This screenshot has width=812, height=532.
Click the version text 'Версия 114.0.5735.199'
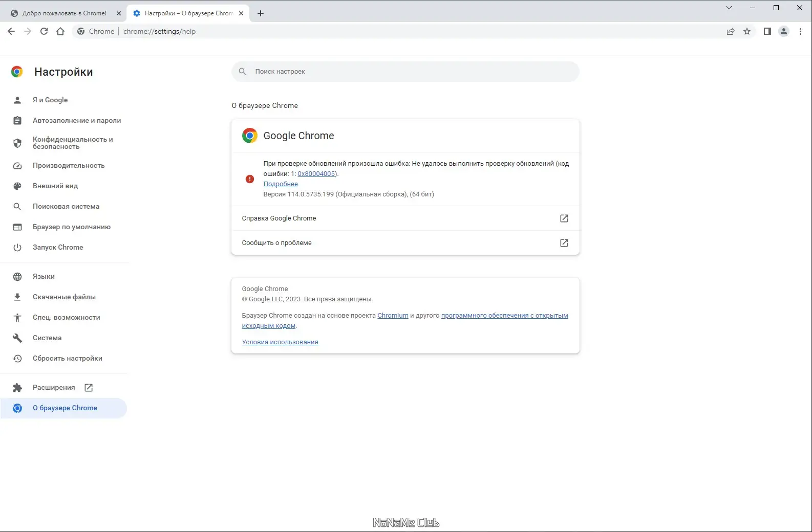click(x=298, y=194)
